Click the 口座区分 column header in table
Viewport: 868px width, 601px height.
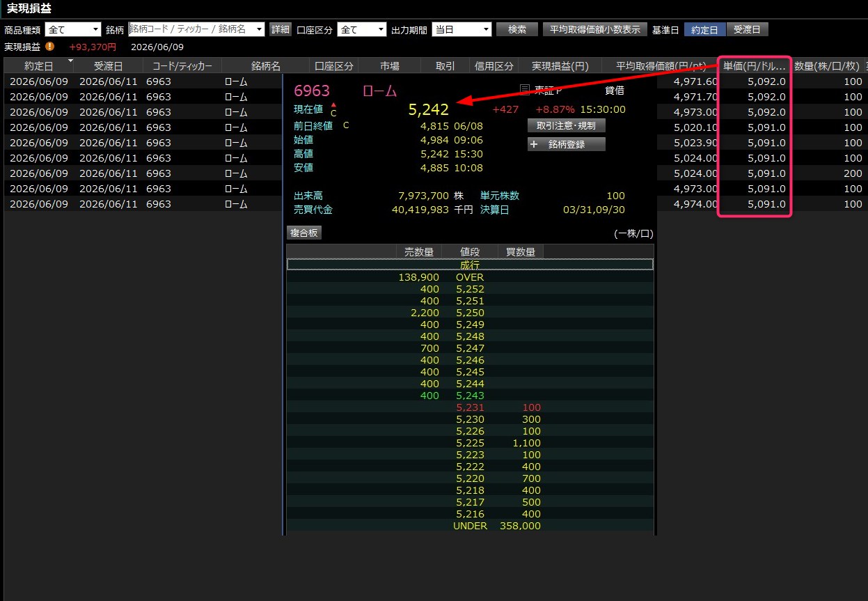334,66
